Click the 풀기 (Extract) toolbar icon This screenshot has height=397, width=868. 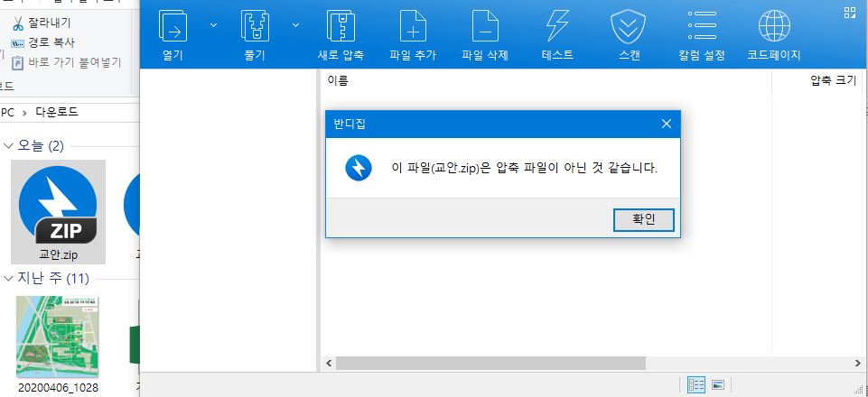(256, 26)
